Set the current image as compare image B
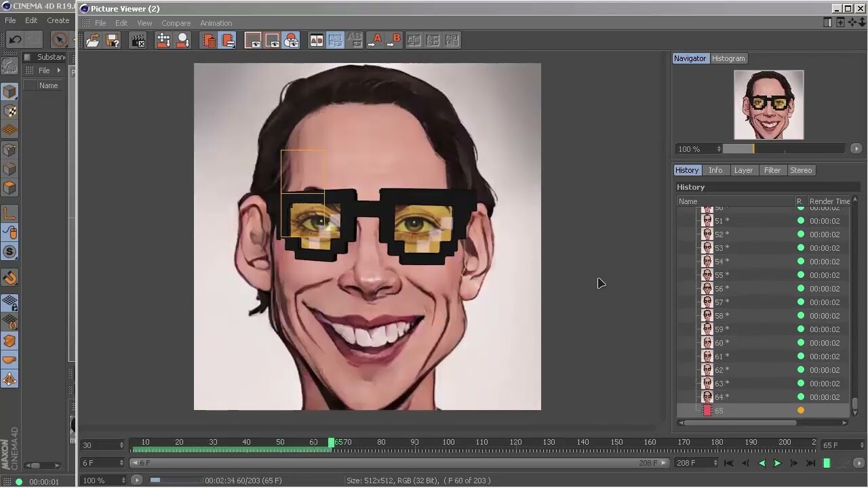 click(x=396, y=40)
